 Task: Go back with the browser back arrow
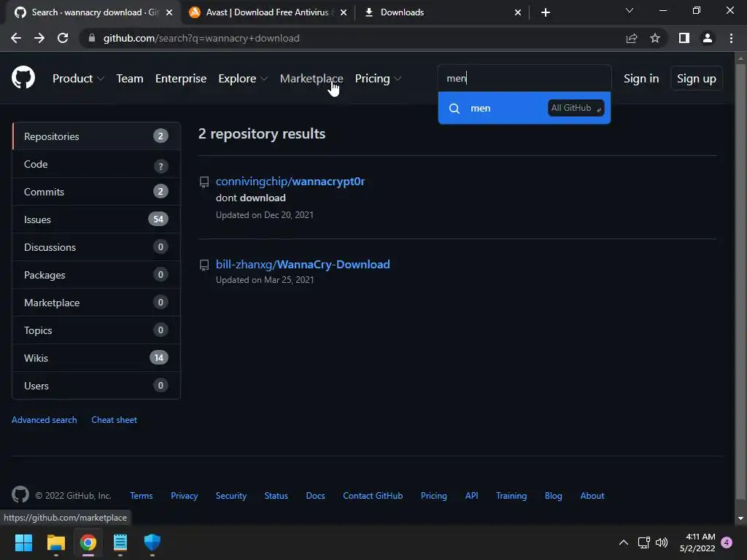point(16,38)
